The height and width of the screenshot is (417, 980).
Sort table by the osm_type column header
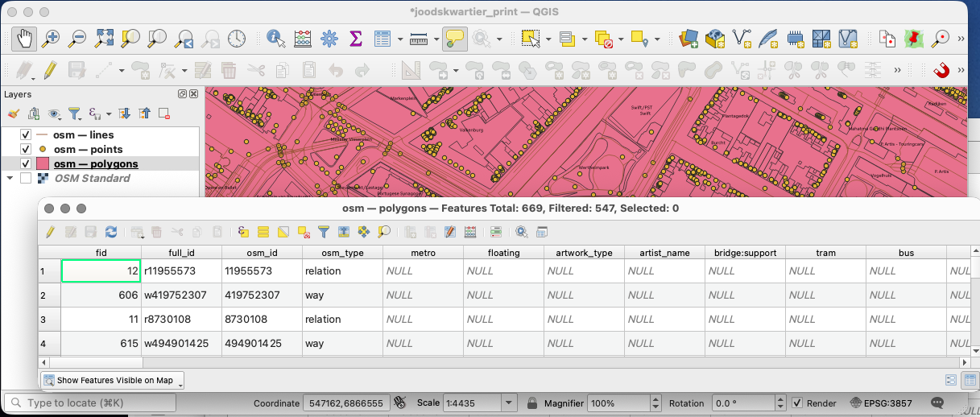click(x=342, y=253)
